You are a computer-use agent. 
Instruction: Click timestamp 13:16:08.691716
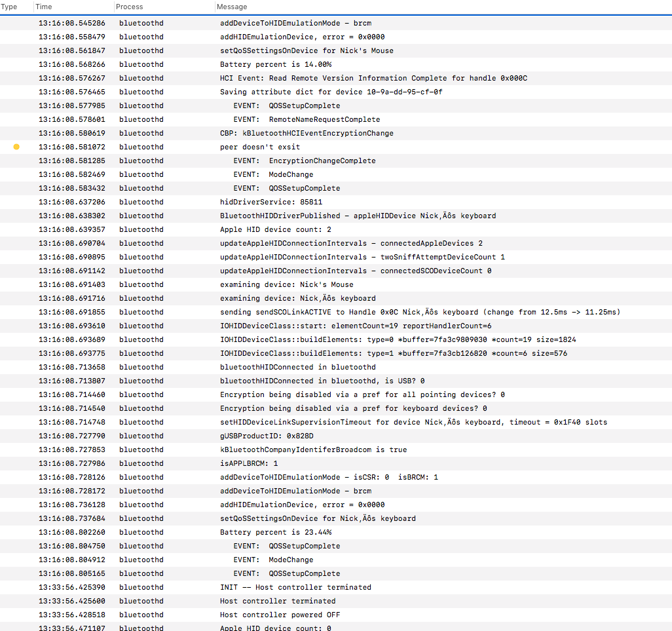tap(71, 298)
